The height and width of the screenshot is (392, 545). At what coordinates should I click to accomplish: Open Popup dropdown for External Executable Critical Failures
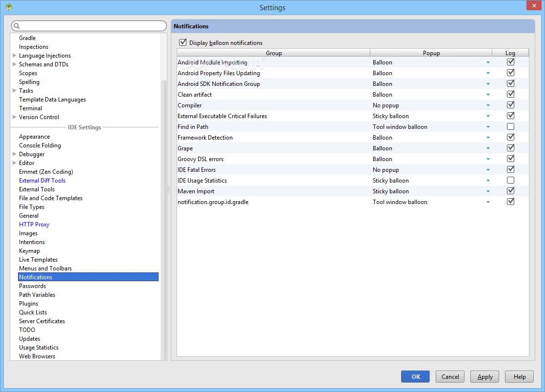[x=488, y=116]
